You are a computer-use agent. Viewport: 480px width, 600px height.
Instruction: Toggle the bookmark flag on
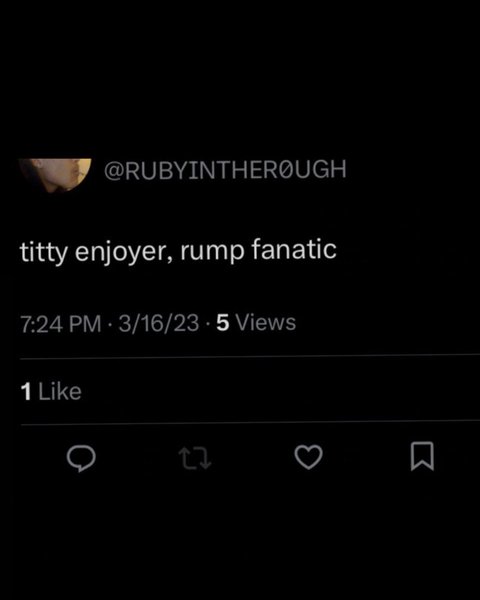click(422, 456)
